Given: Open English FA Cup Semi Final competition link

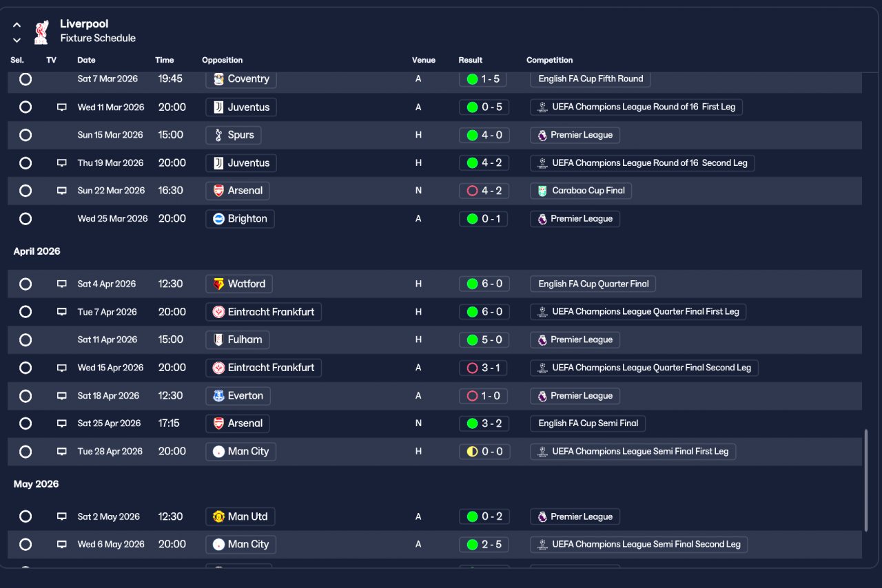Looking at the screenshot, I should click(x=588, y=423).
